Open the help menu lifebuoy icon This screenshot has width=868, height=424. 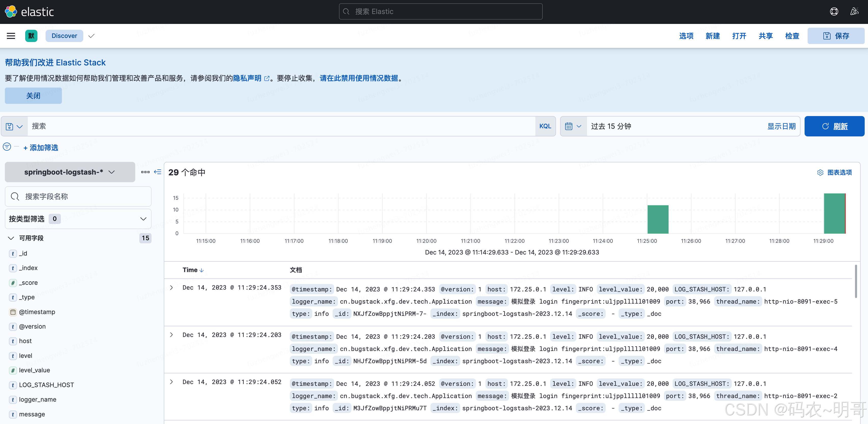click(x=834, y=12)
